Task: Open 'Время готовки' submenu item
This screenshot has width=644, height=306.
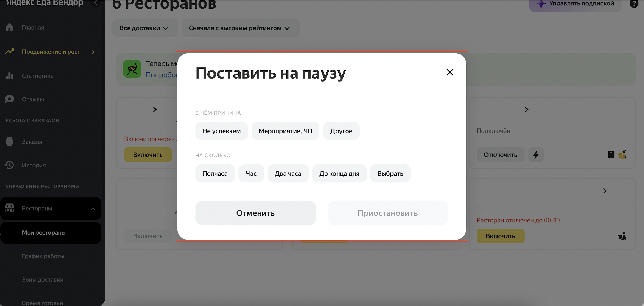Action: tap(43, 303)
